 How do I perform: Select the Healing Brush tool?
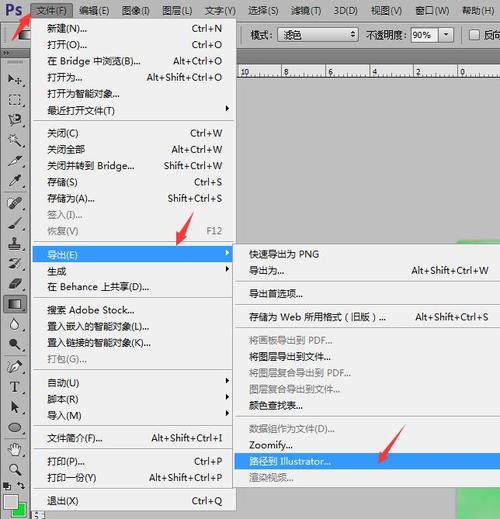point(14,203)
